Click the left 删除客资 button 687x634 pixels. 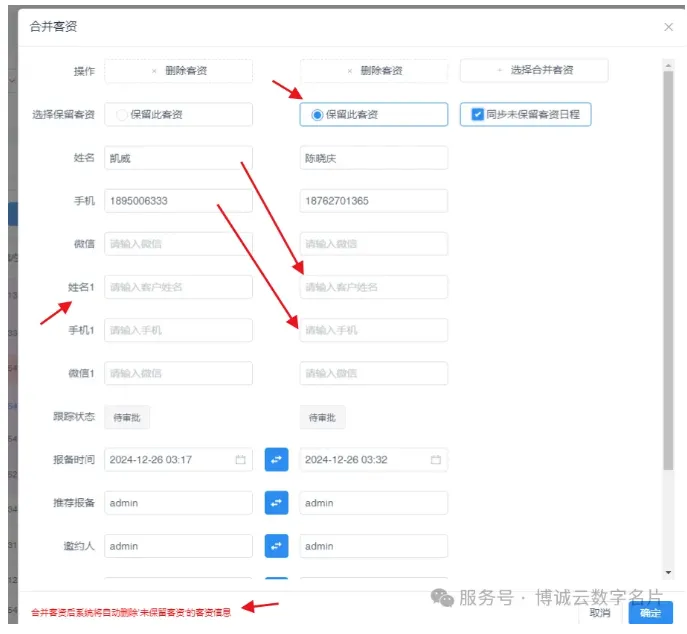click(x=178, y=71)
